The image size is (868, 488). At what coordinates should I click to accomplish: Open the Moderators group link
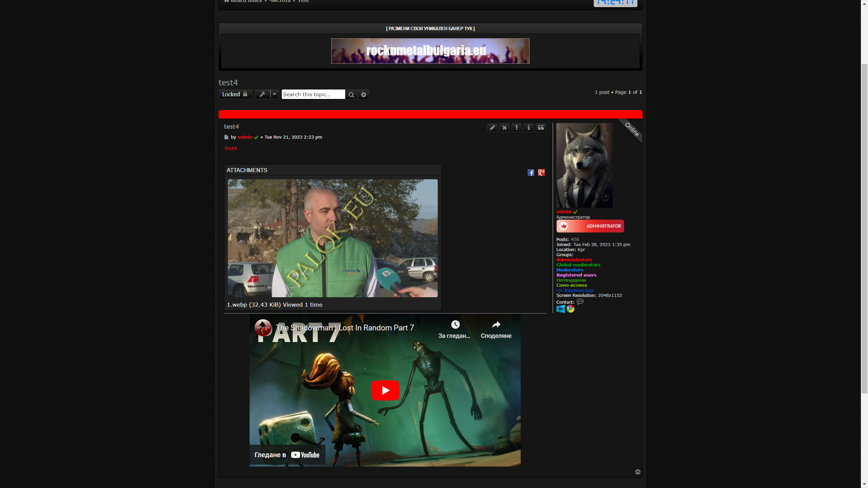click(570, 270)
